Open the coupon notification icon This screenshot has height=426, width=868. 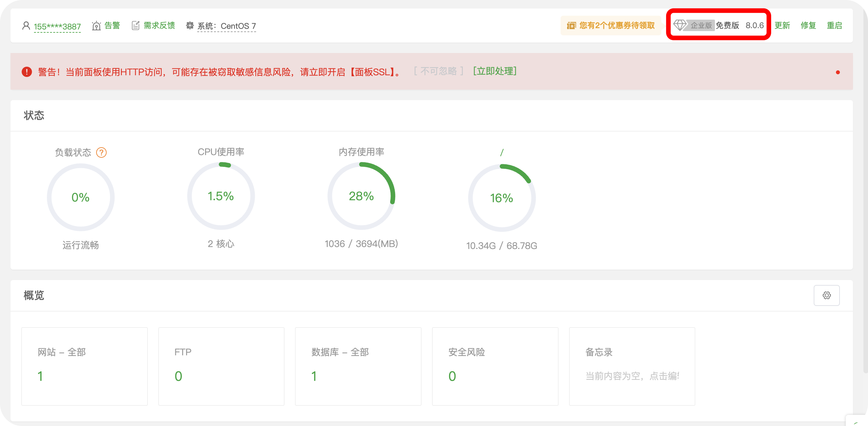(x=571, y=25)
